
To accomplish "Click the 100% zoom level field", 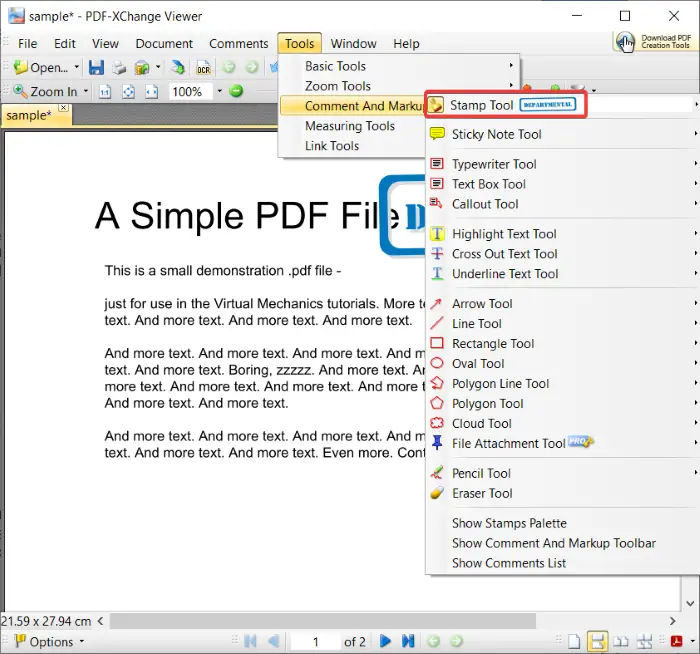I will (x=191, y=92).
